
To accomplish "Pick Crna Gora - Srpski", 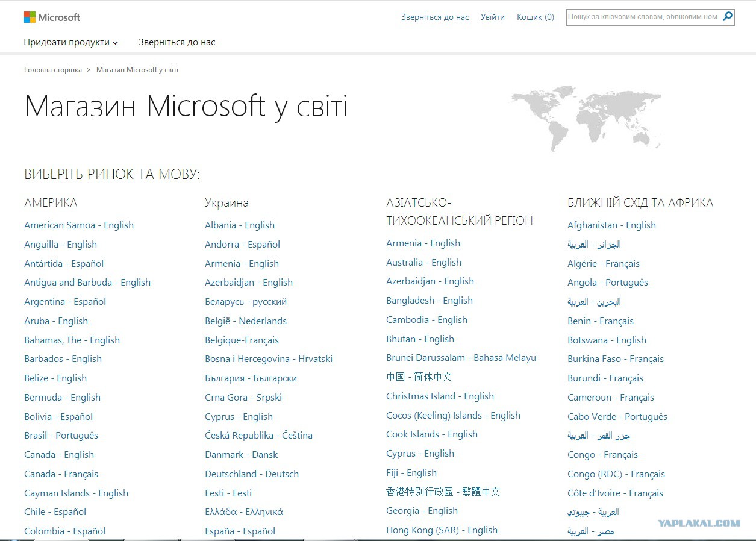I will [x=243, y=398].
